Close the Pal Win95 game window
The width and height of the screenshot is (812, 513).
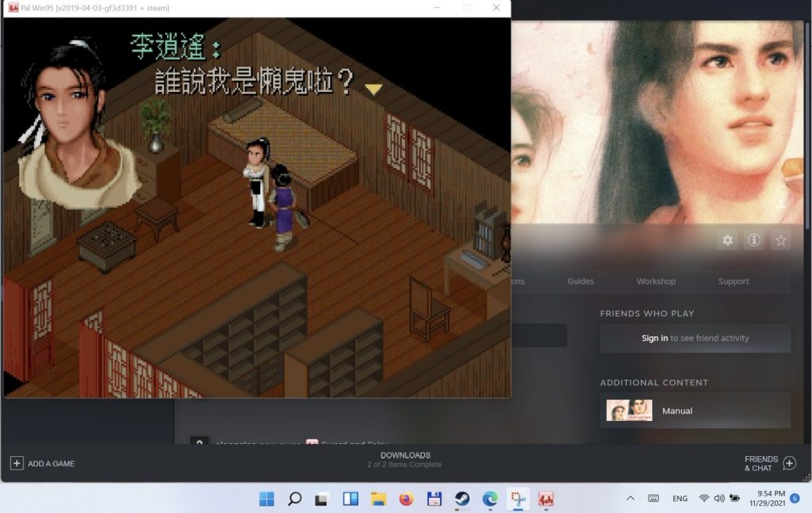pyautogui.click(x=496, y=8)
